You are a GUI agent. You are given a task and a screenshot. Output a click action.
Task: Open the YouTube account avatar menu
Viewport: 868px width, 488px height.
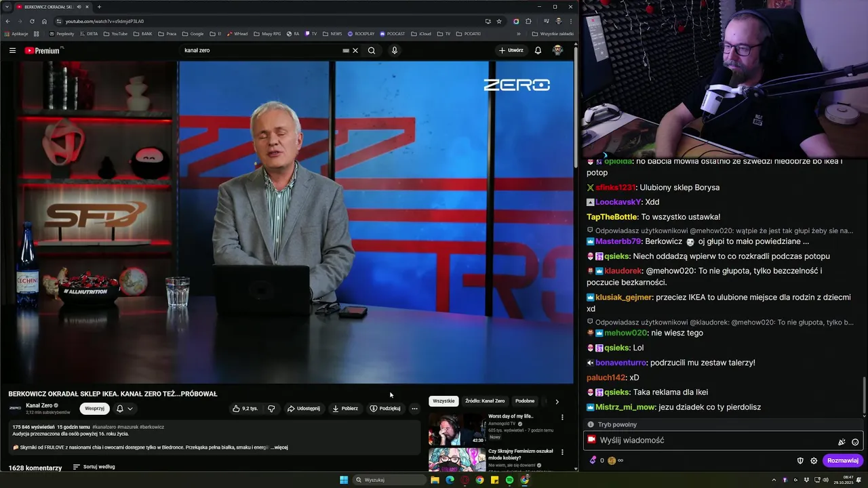pyautogui.click(x=557, y=50)
